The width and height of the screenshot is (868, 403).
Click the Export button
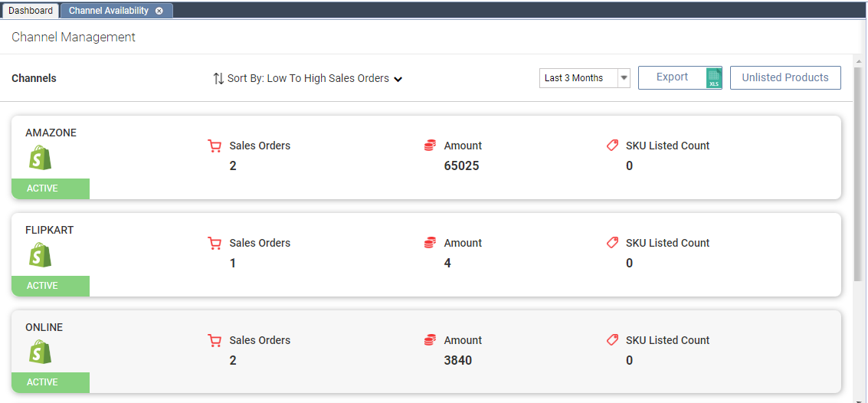click(672, 77)
